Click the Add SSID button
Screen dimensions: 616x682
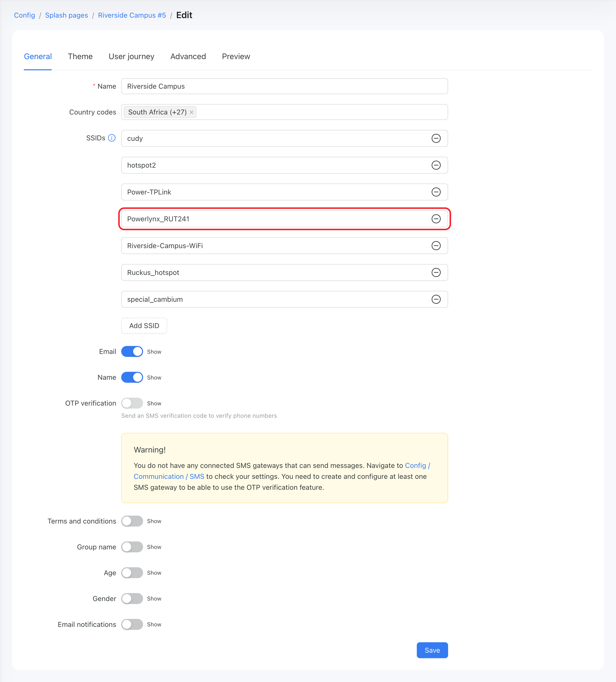pos(144,325)
